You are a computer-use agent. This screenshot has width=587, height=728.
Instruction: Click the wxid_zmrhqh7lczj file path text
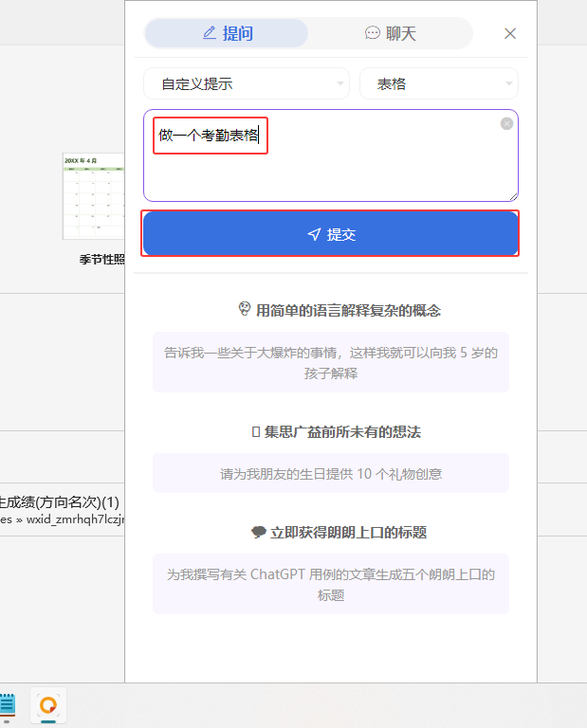[x=75, y=519]
